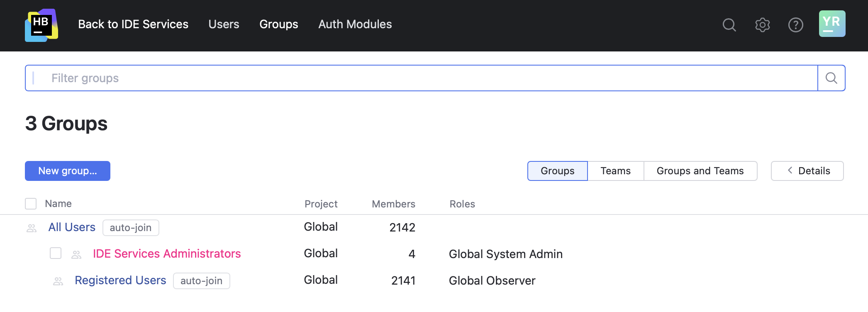Click Global project in All Users row
Image resolution: width=868 pixels, height=312 pixels.
(321, 227)
